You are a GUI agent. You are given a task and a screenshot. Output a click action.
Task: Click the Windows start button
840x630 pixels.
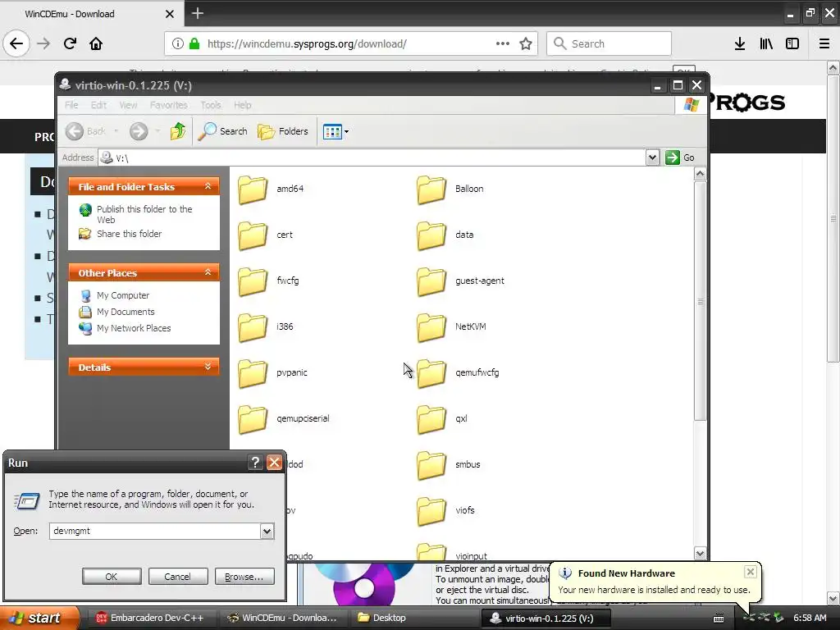point(39,618)
